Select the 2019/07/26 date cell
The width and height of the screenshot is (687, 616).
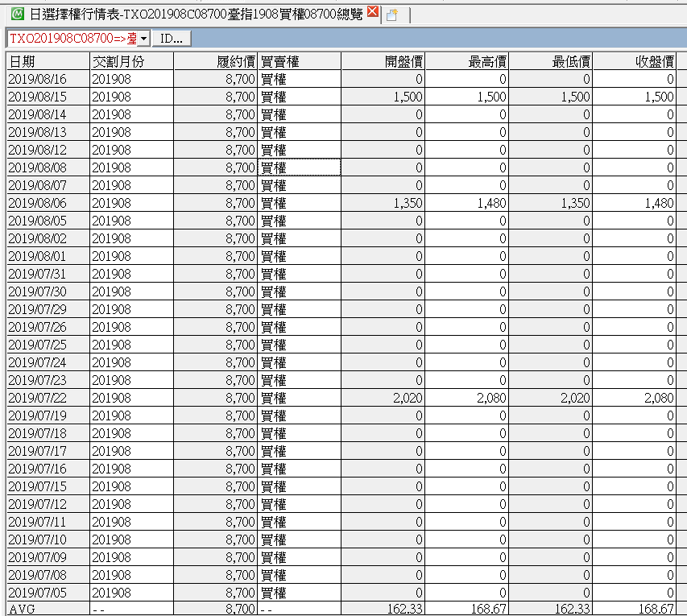coord(48,327)
